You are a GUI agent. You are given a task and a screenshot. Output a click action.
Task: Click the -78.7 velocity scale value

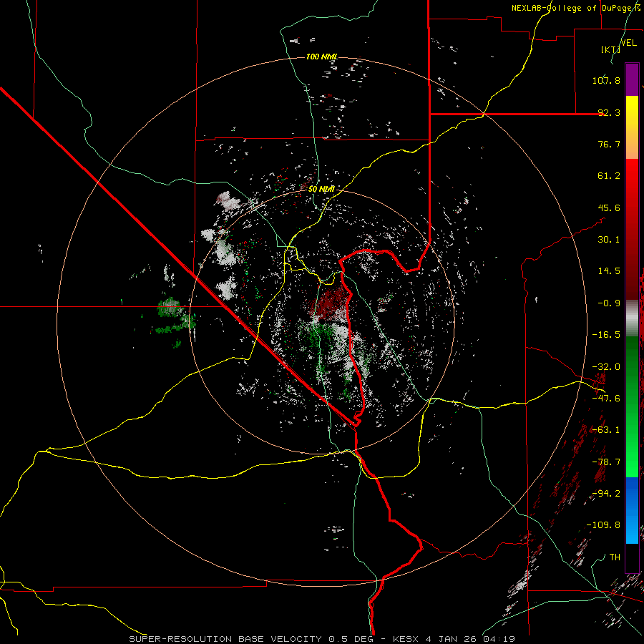pyautogui.click(x=606, y=462)
